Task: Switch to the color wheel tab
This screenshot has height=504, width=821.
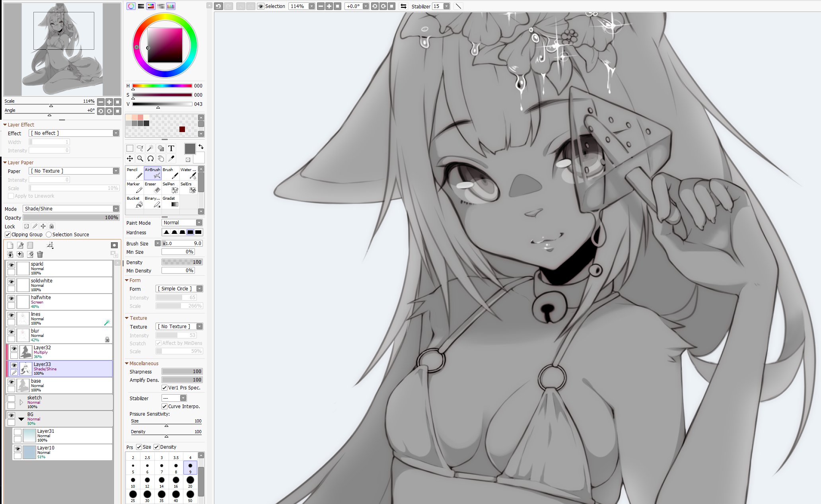Action: point(131,6)
